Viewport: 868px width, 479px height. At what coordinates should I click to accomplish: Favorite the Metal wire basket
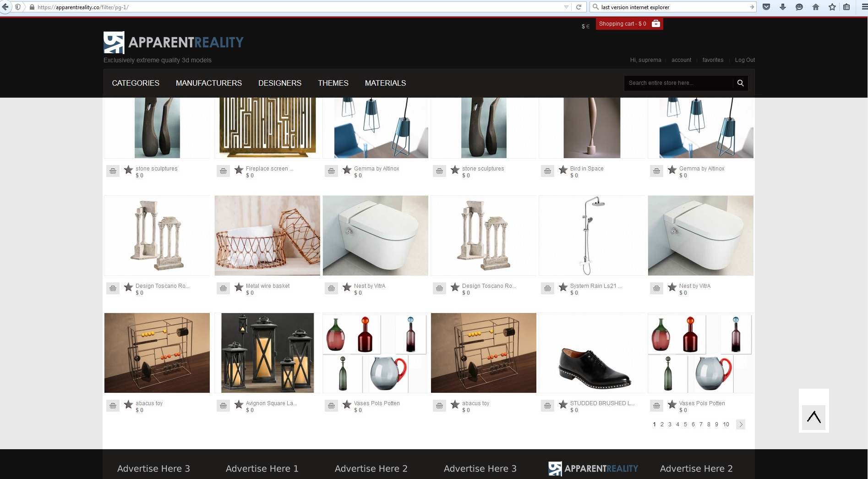[239, 287]
